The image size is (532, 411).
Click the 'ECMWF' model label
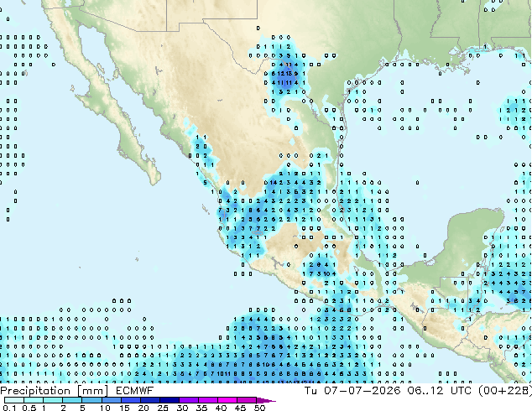click(x=135, y=391)
